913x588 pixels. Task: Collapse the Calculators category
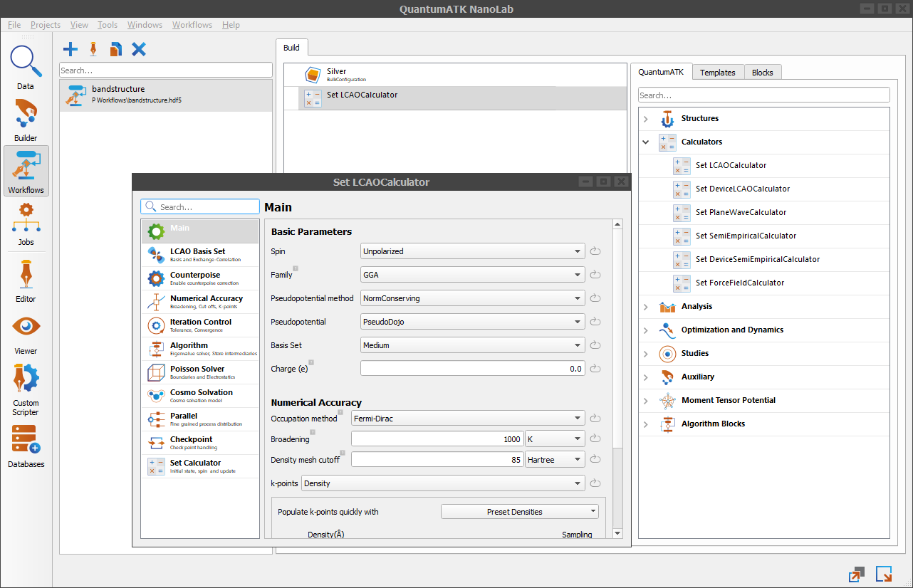646,142
